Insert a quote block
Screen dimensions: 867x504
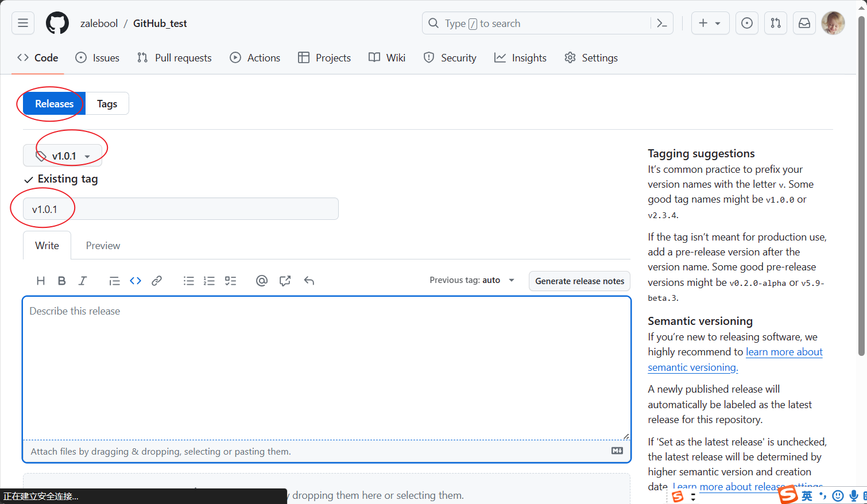click(114, 281)
